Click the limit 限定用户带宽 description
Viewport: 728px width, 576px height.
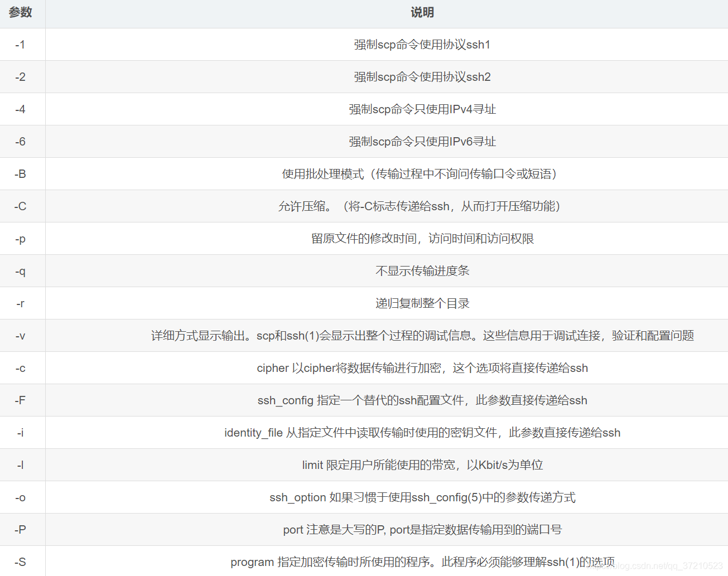point(422,465)
